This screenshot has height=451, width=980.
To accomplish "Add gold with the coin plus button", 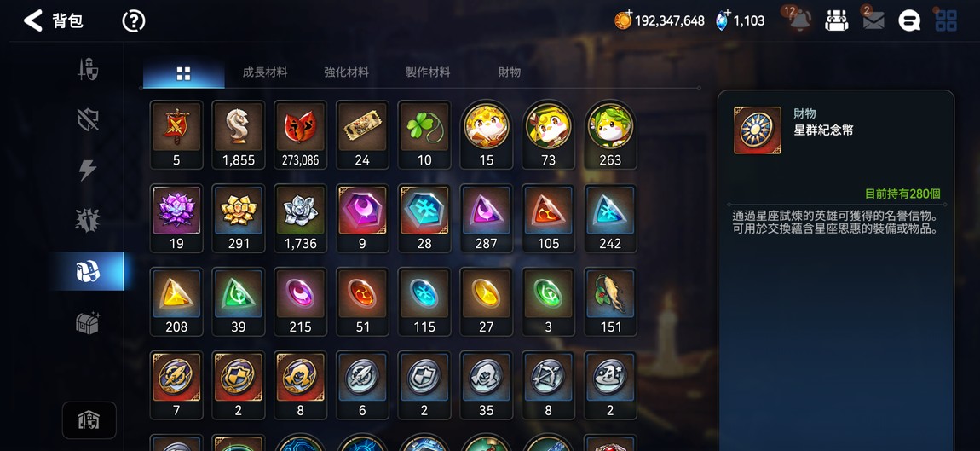I will (x=623, y=20).
